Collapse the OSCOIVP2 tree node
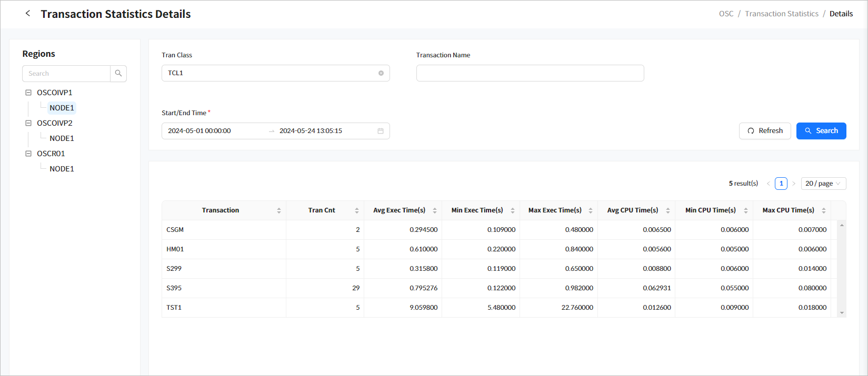 click(28, 123)
